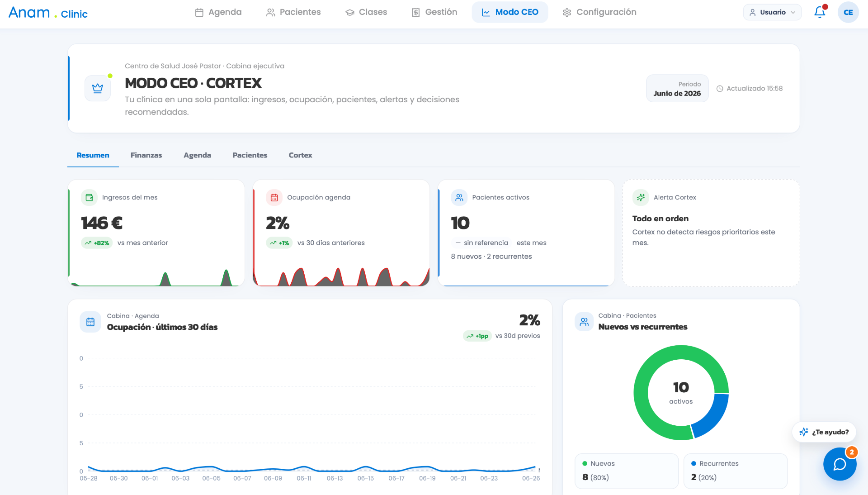Click the Ocupación agenda sparkline chart

pyautogui.click(x=341, y=276)
